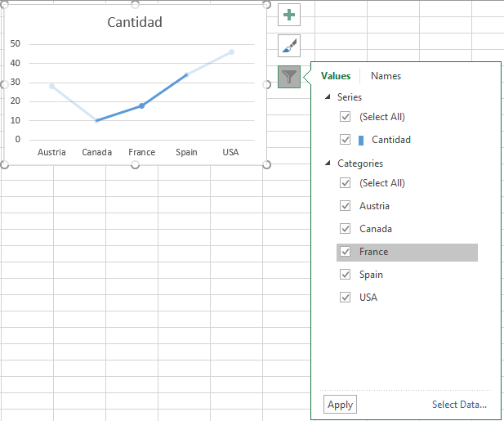
Task: Open Chart Elements plus button
Action: tap(289, 14)
